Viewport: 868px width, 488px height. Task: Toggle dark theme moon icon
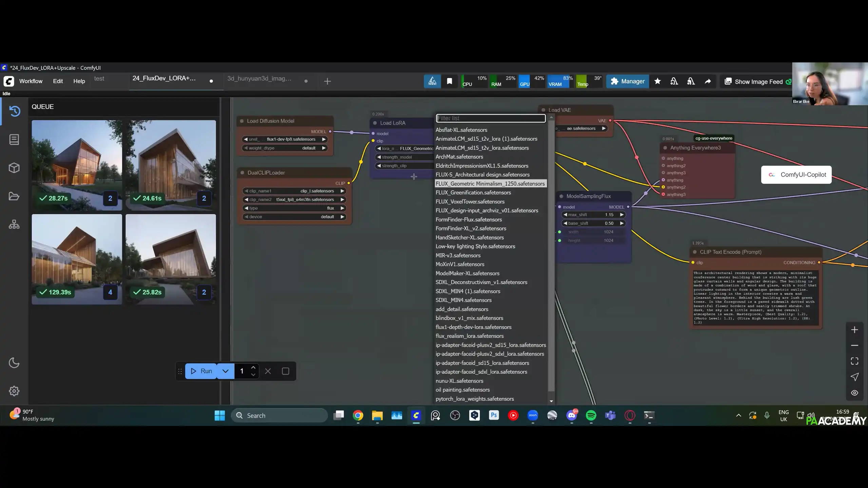pos(14,363)
